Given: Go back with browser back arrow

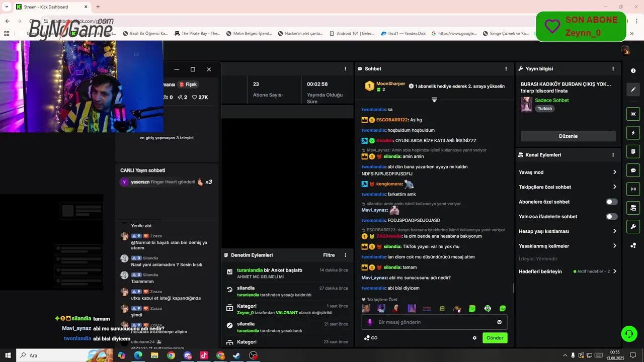Looking at the screenshot, I should tap(7, 21).
